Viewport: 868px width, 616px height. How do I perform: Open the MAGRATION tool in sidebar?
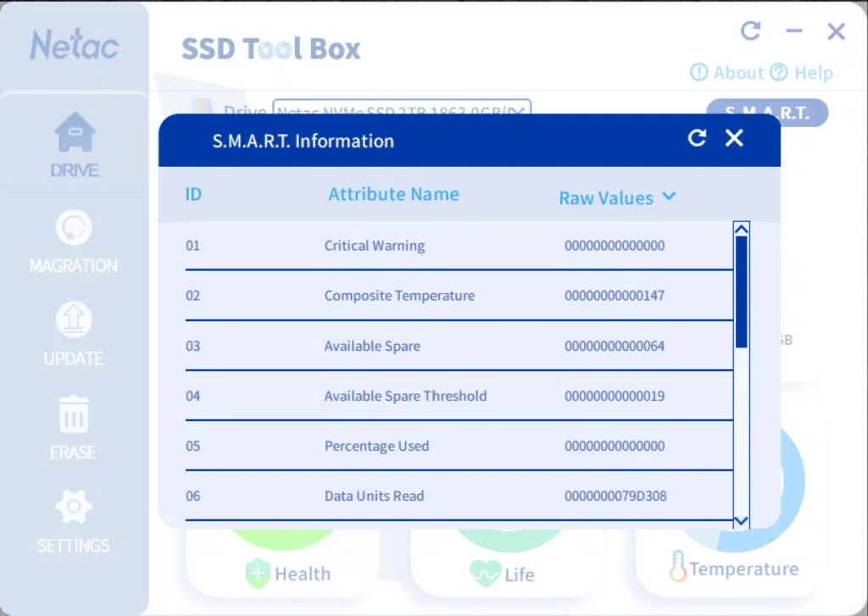pyautogui.click(x=74, y=241)
